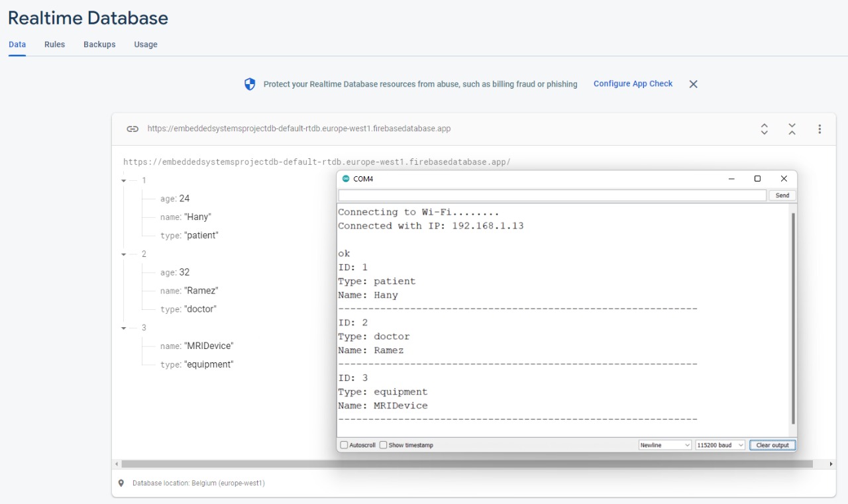Click the database location pin icon

pos(121,483)
